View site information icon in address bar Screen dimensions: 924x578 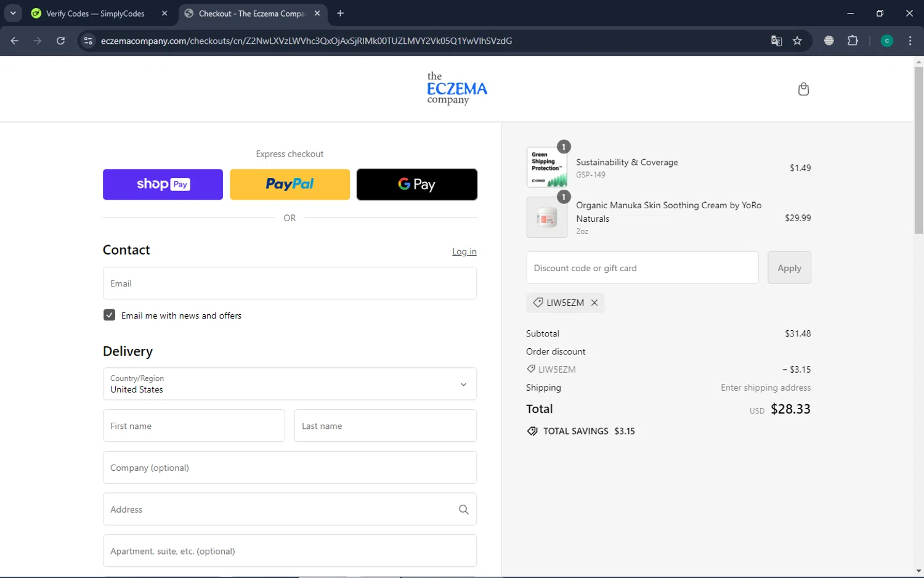click(88, 41)
